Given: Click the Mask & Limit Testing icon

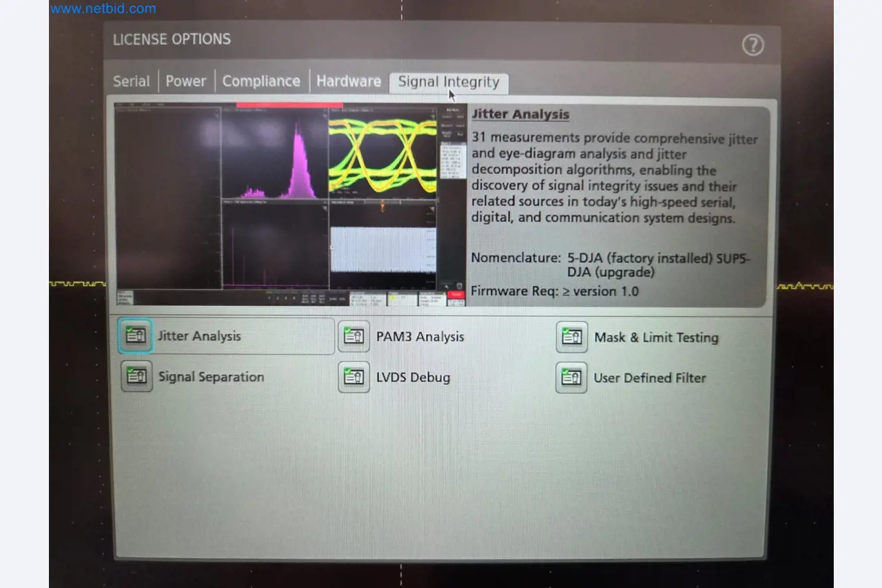Looking at the screenshot, I should [x=572, y=337].
